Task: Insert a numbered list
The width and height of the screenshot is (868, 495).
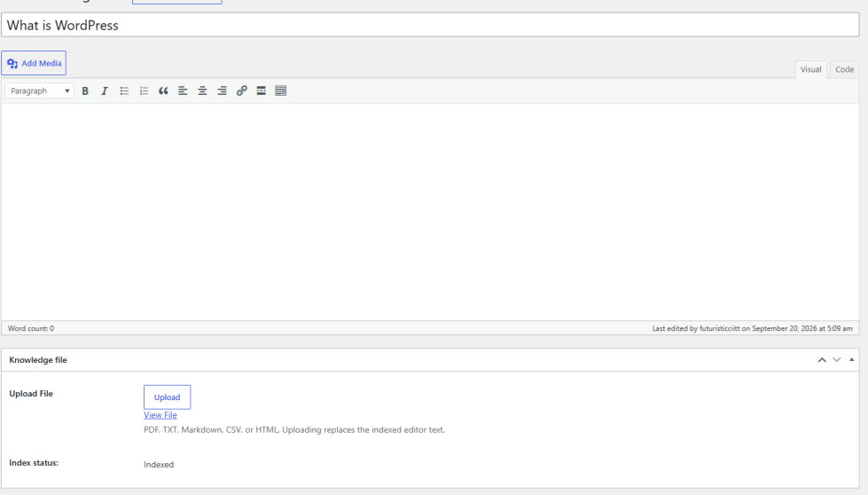Action: point(144,90)
